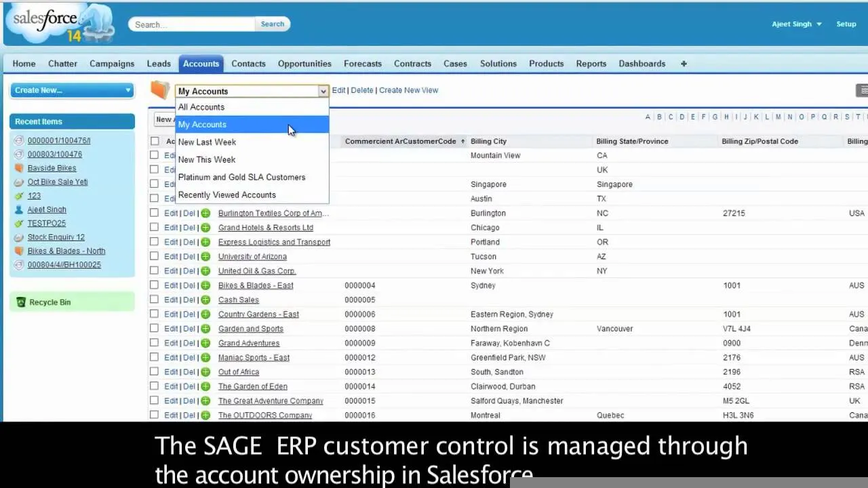Click the orange Accounts folder icon
The width and height of the screenshot is (868, 488).
pos(160,90)
